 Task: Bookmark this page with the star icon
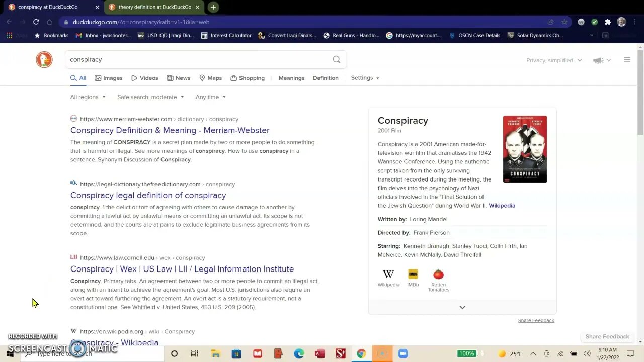click(x=565, y=22)
